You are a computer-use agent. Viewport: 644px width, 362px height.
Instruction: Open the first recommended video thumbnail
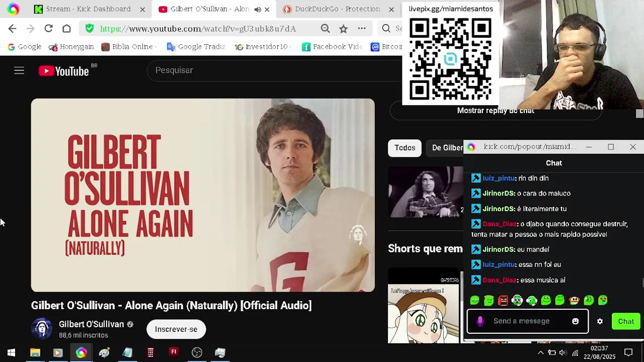pyautogui.click(x=426, y=192)
